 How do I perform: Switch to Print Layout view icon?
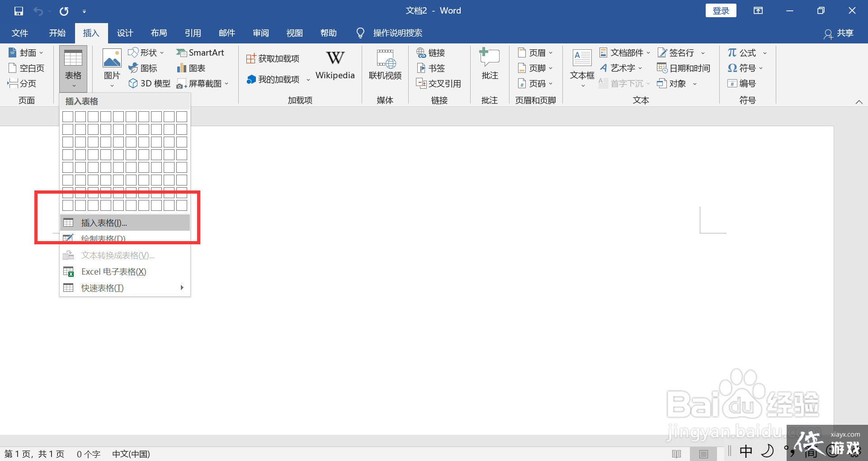703,454
